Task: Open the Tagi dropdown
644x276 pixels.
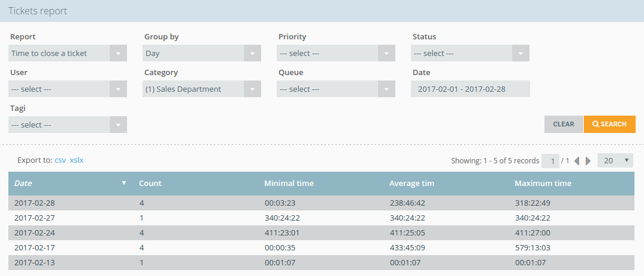Action: point(67,125)
